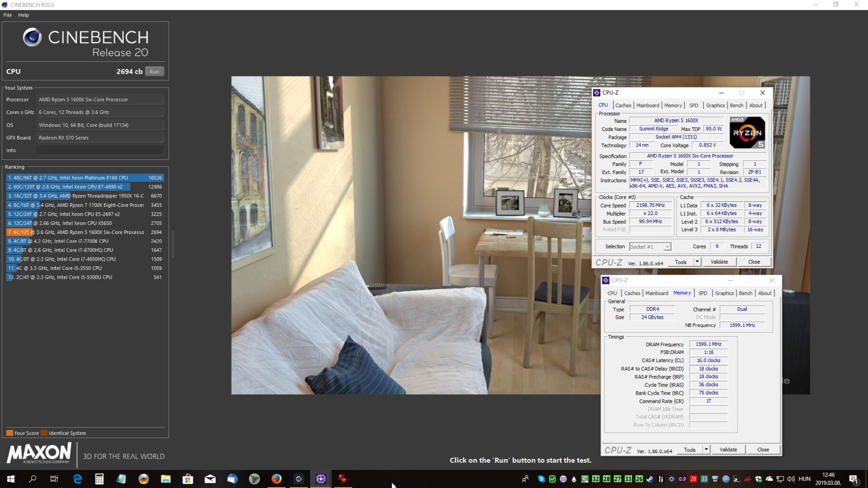This screenshot has height=488, width=868.
Task: Expand Tools dropdown arrow in upper CPU-Z window
Action: (x=697, y=262)
